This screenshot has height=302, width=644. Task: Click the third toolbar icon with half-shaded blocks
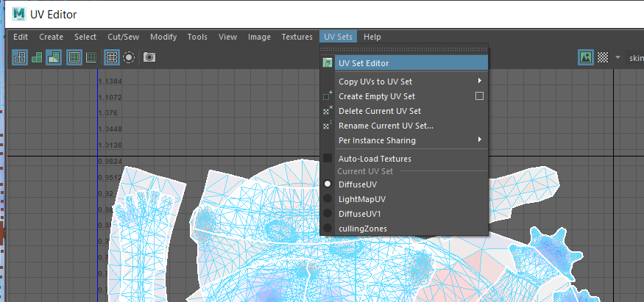[x=54, y=57]
